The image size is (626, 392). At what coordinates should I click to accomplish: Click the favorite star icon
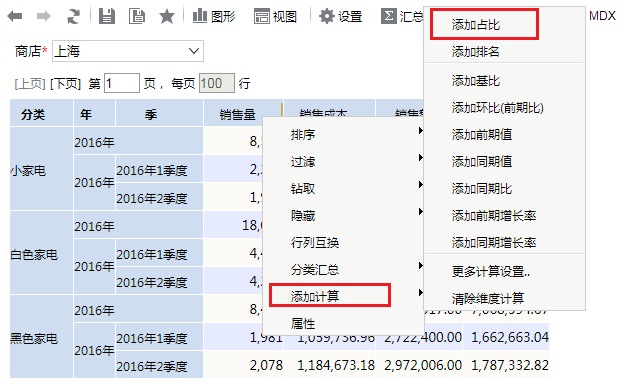pos(166,16)
